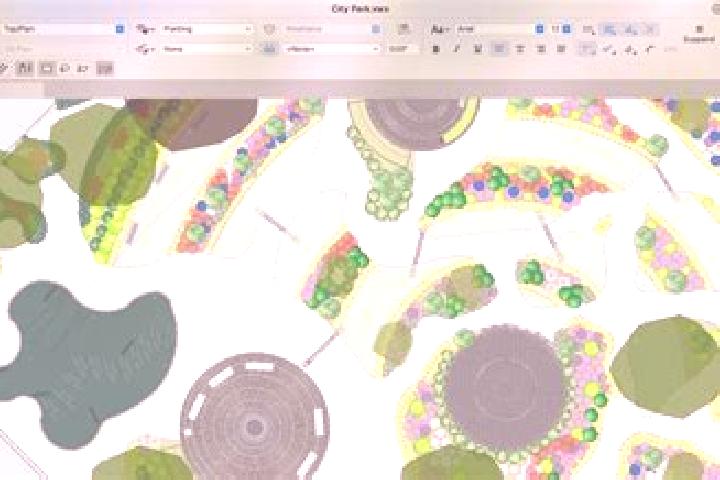720x480 pixels.
Task: Select left text alignment
Action: click(x=499, y=49)
